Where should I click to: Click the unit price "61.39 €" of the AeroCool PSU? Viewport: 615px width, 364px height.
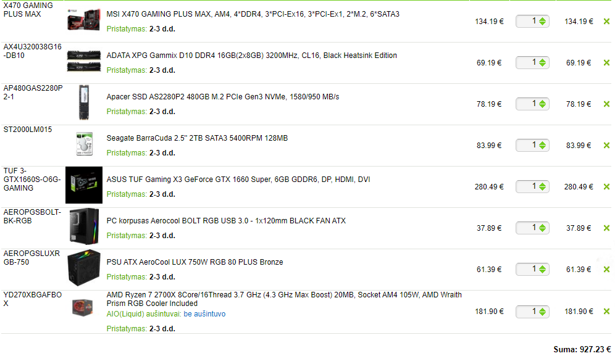[x=489, y=270]
